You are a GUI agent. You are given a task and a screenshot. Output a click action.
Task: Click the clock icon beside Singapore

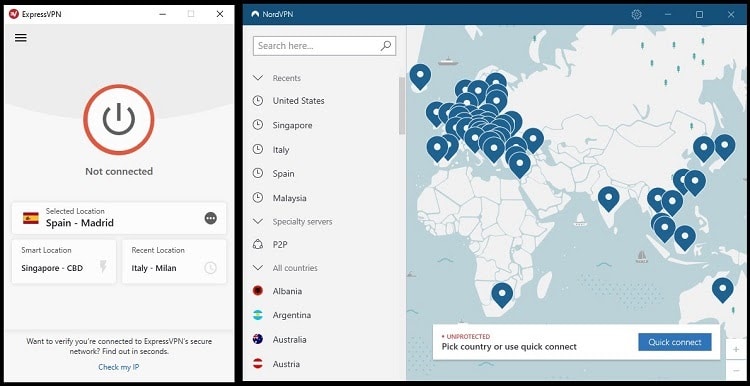pyautogui.click(x=258, y=125)
